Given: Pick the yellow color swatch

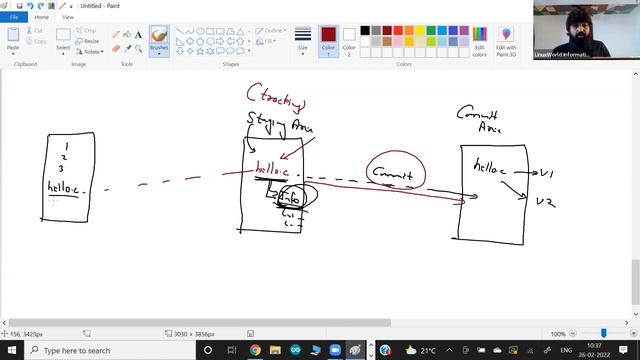Looking at the screenshot, I should [x=420, y=31].
